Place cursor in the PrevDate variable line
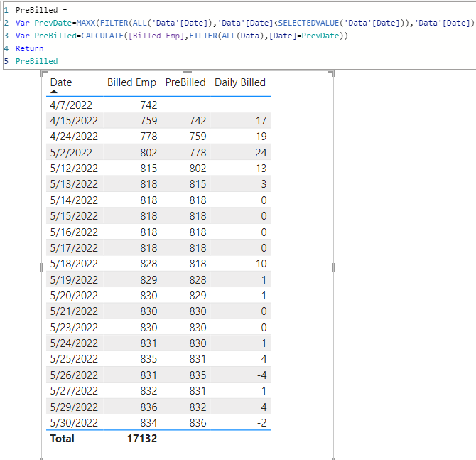The width and height of the screenshot is (476, 460). [244, 23]
